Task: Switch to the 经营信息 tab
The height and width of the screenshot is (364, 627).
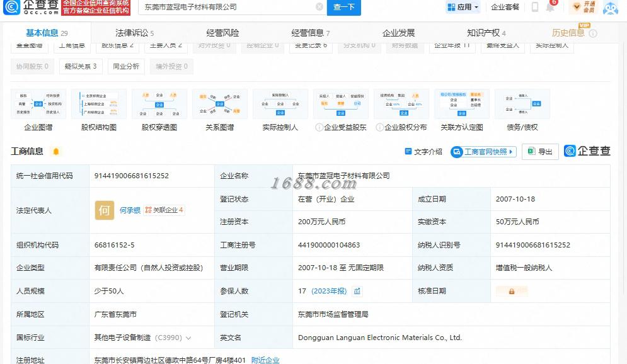Action: click(x=310, y=33)
